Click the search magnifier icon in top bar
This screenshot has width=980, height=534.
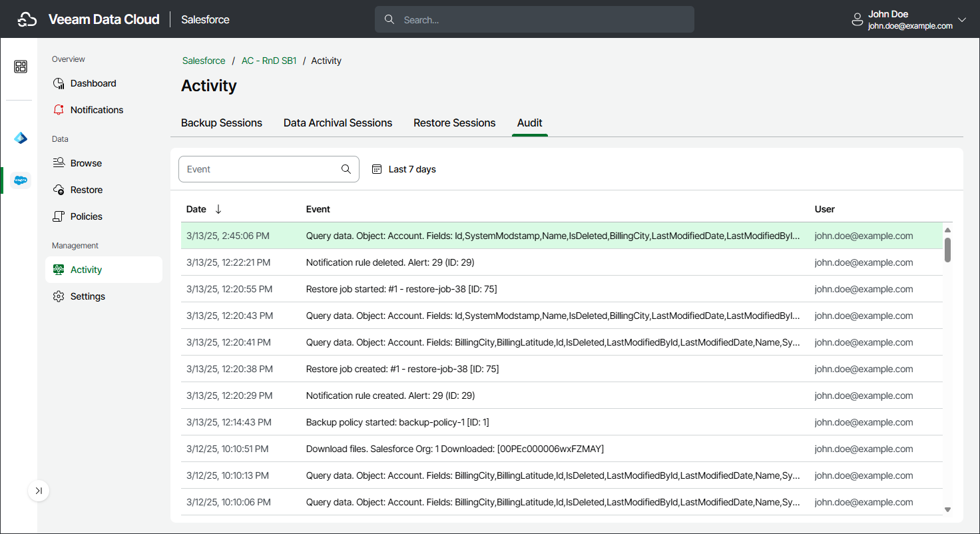point(390,20)
